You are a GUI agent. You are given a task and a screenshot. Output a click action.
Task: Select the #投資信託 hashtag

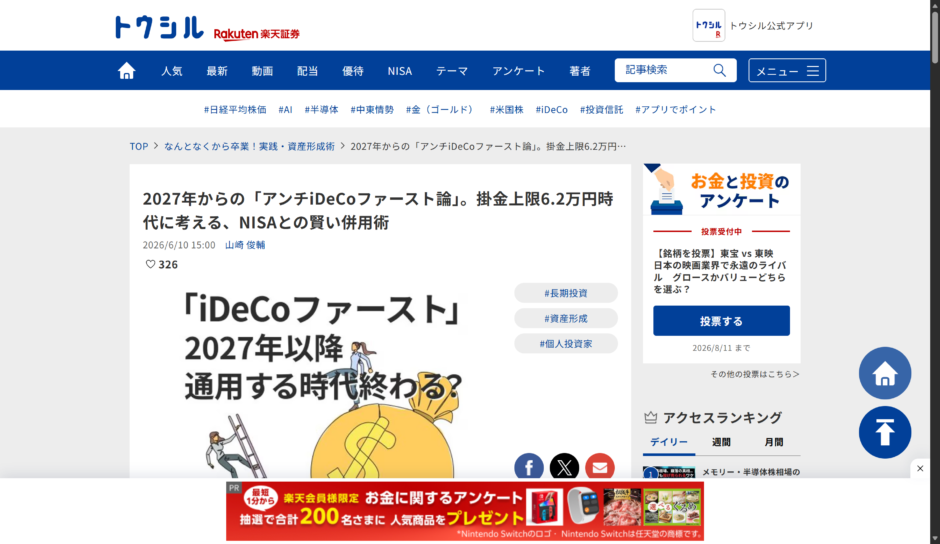point(601,109)
